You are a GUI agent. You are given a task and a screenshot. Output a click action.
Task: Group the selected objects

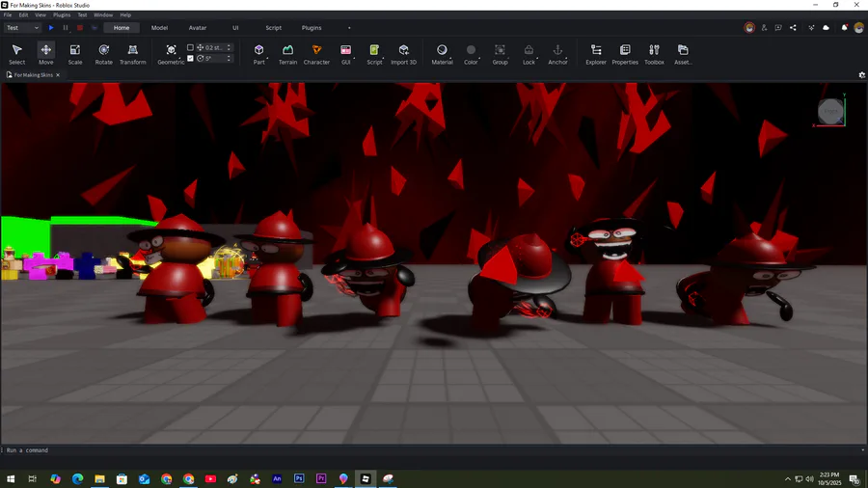(500, 54)
